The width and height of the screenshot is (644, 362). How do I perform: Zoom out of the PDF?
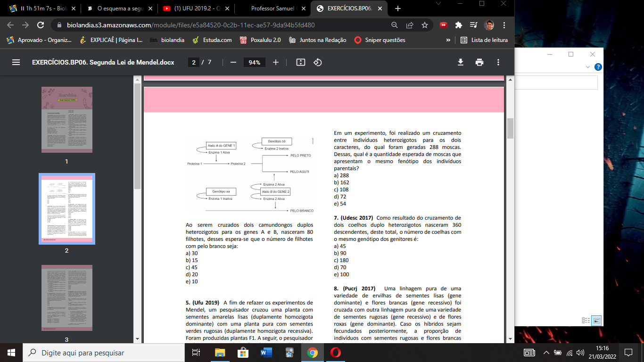click(233, 62)
